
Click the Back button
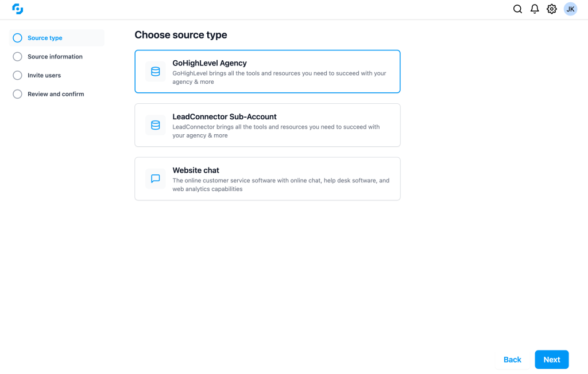(x=512, y=360)
